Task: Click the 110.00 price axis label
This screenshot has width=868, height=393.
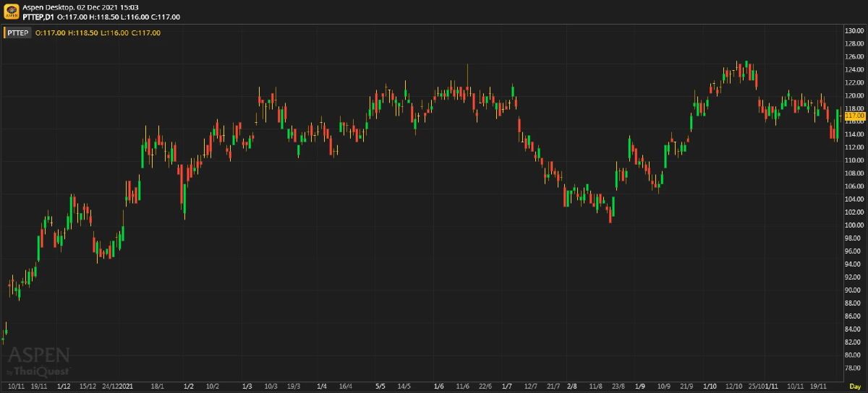Action: pyautogui.click(x=855, y=160)
